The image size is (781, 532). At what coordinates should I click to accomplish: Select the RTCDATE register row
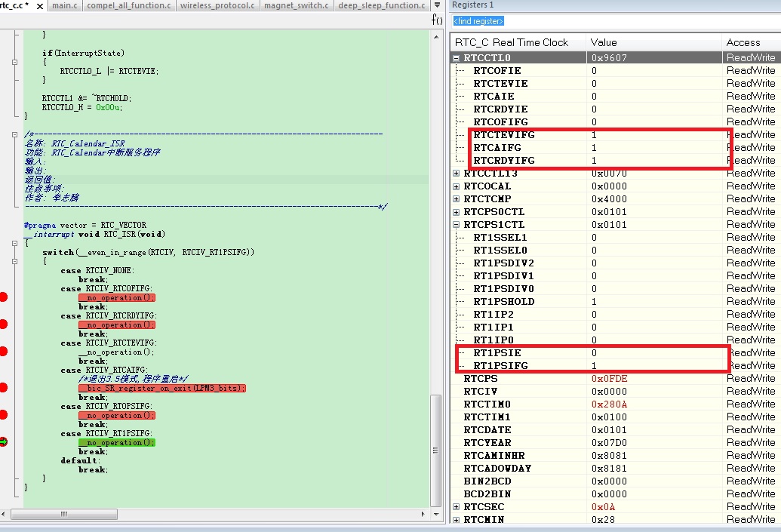point(616,430)
